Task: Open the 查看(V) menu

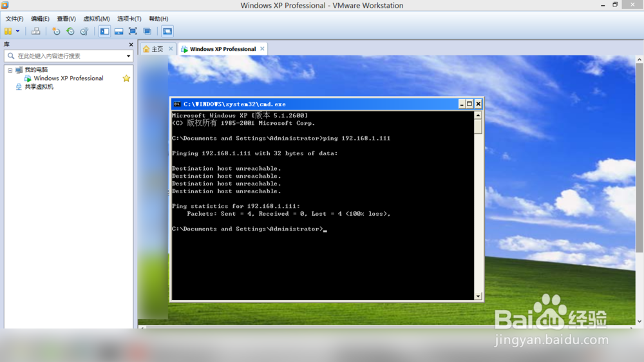Action: [x=66, y=19]
